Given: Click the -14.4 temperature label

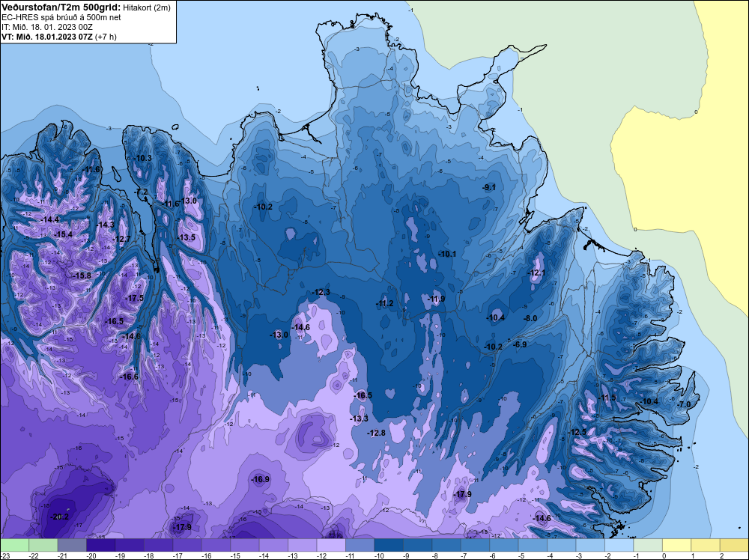Looking at the screenshot, I should pyautogui.click(x=50, y=220).
